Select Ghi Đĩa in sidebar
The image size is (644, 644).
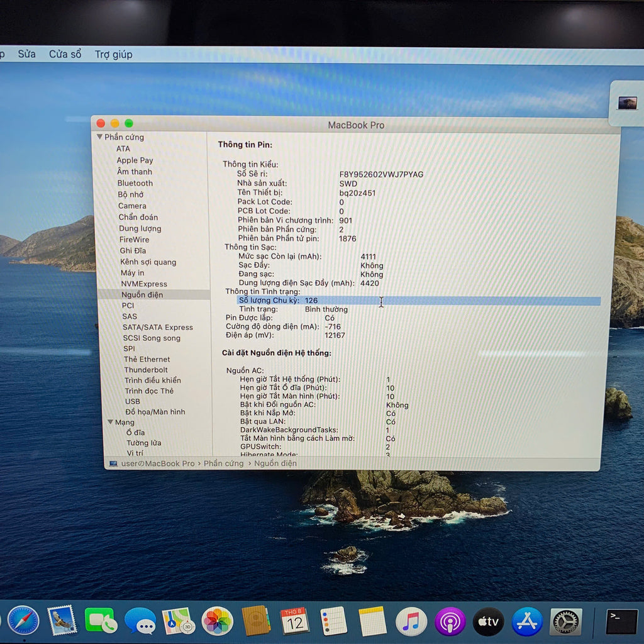(133, 250)
